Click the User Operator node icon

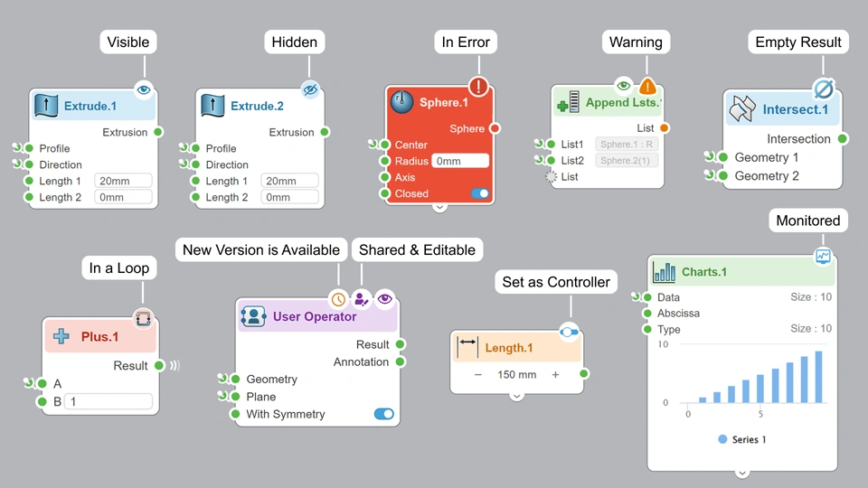[x=253, y=316]
